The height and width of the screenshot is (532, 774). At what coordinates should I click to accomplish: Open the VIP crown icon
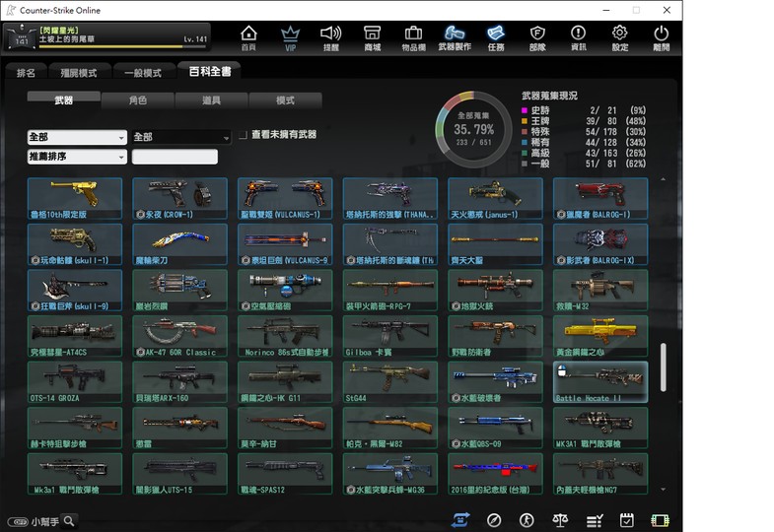290,38
